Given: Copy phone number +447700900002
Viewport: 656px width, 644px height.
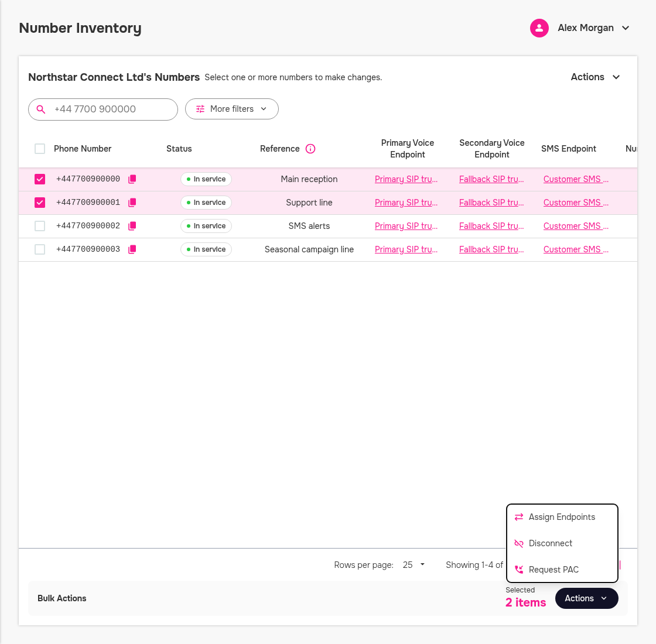Looking at the screenshot, I should tap(132, 226).
